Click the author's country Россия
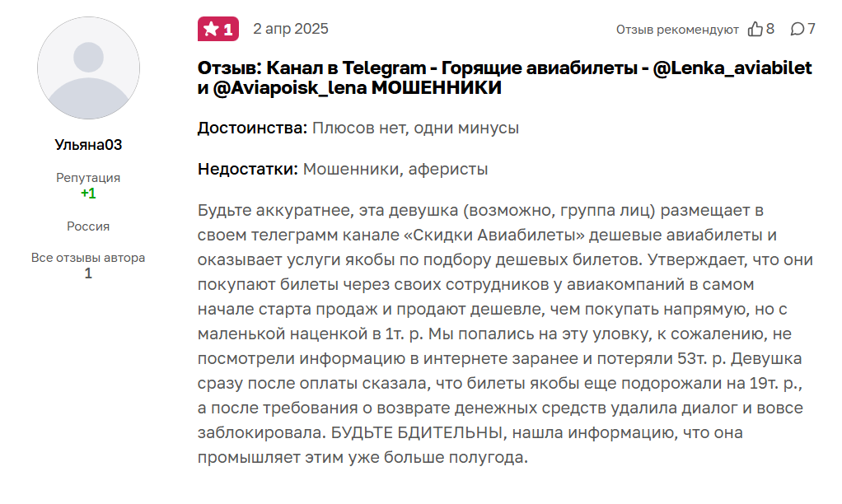 click(88, 226)
